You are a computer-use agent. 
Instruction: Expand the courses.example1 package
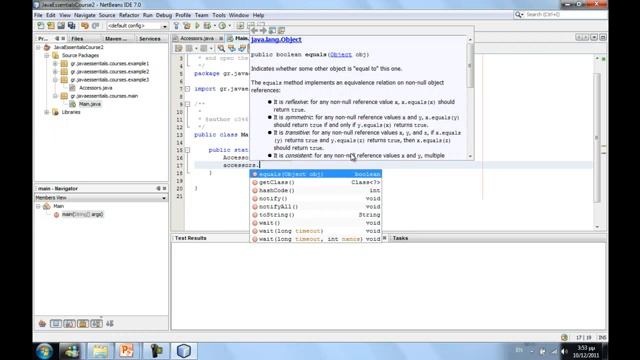point(55,63)
